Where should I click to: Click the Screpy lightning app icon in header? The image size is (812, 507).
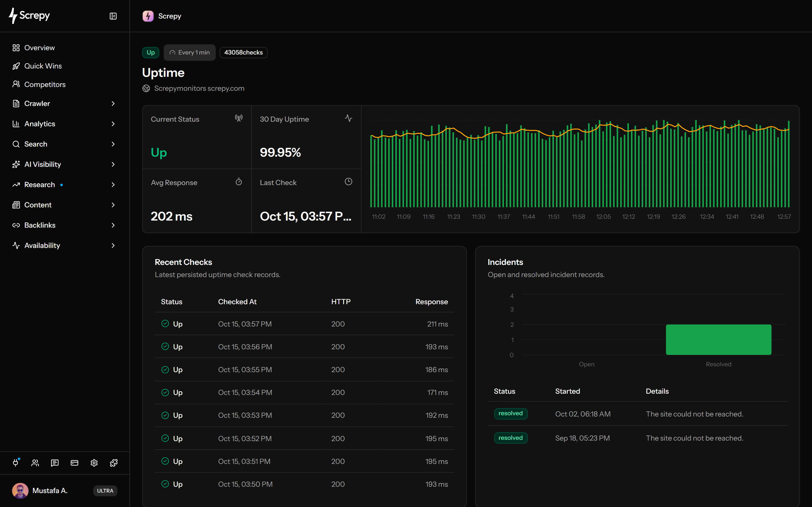point(148,16)
